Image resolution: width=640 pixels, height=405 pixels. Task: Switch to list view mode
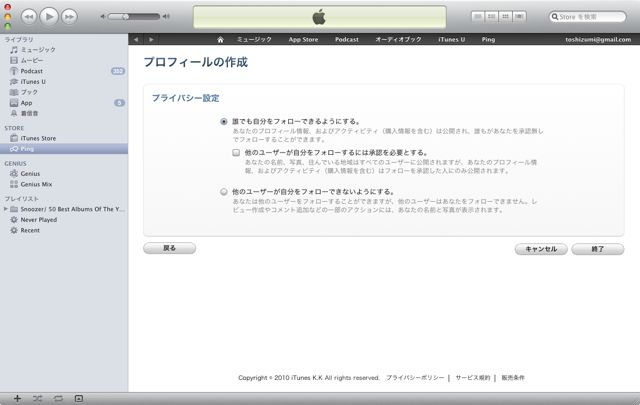pos(478,17)
